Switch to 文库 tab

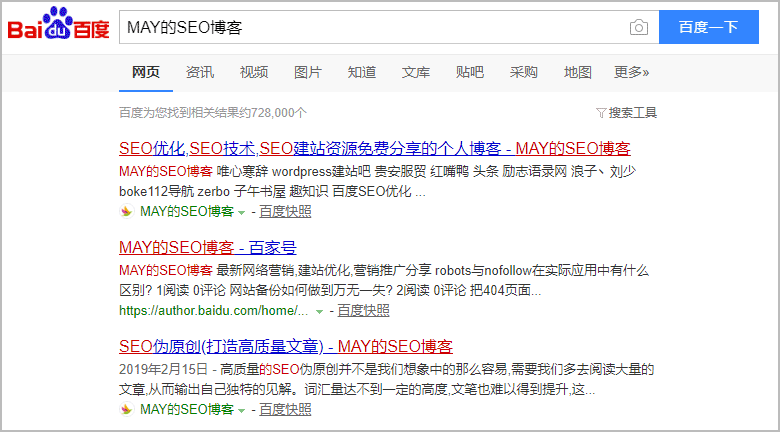416,73
